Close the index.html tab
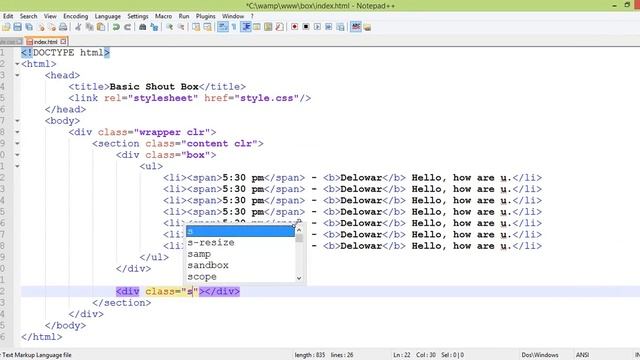This screenshot has height=360, width=640. point(63,41)
